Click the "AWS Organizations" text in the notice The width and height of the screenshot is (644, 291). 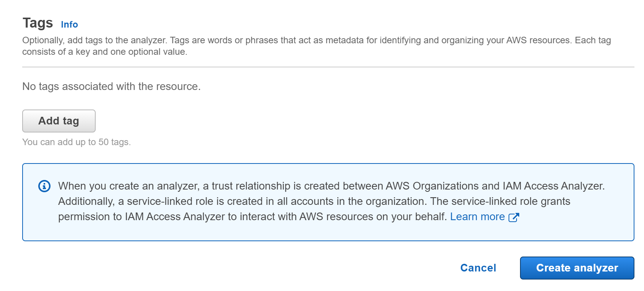coord(432,186)
